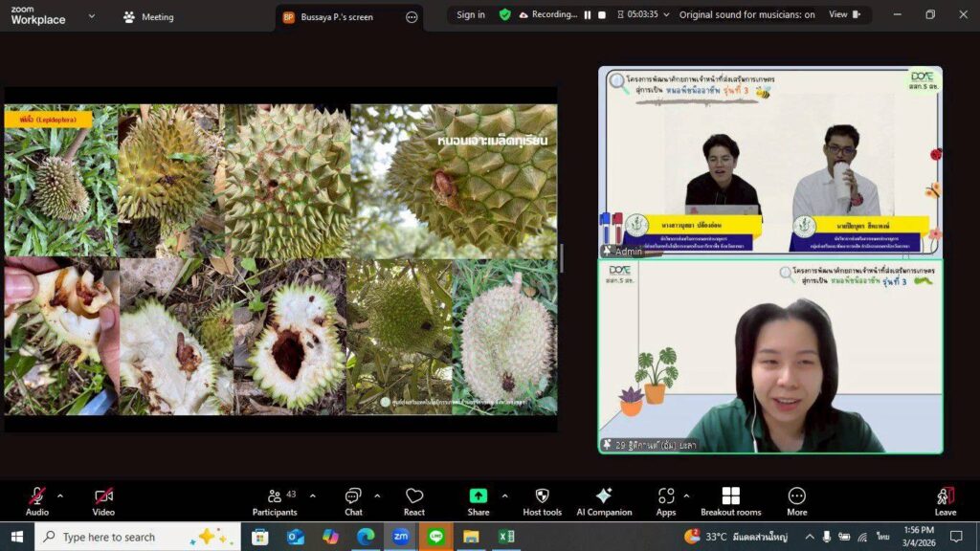Open Host tools shield icon
This screenshot has width=980, height=551.
point(542,500)
